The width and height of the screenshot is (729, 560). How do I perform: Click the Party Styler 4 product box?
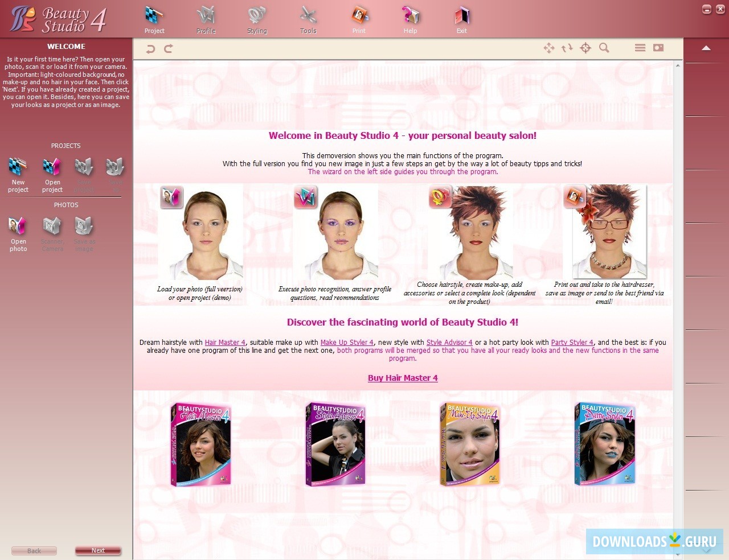[604, 444]
